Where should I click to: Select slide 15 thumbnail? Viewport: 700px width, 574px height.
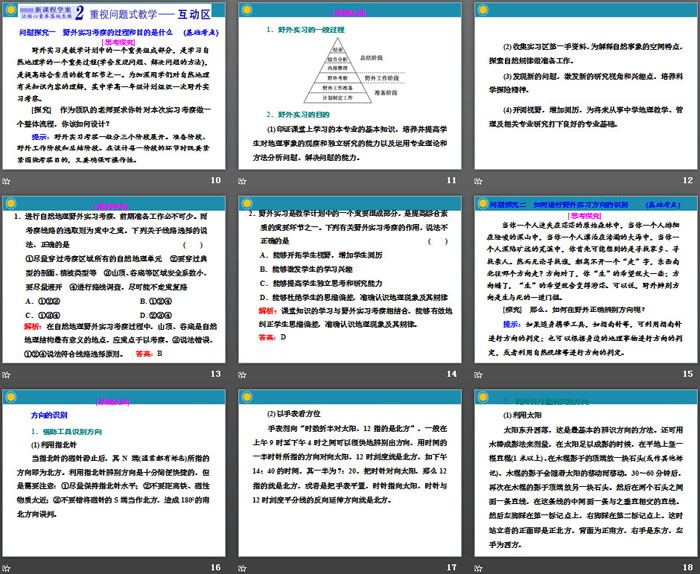(586, 279)
